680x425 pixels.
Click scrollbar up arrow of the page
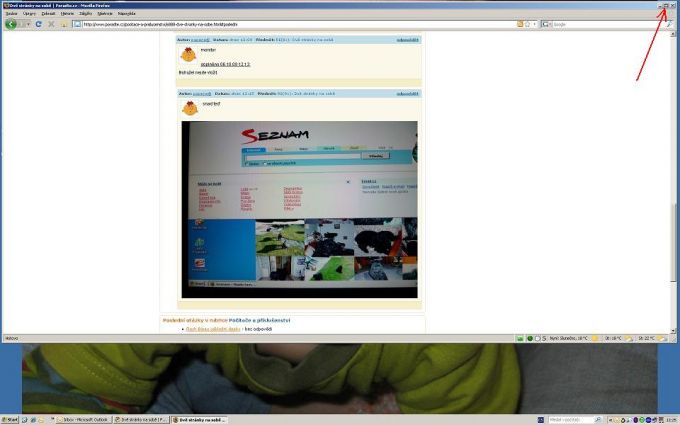click(673, 34)
